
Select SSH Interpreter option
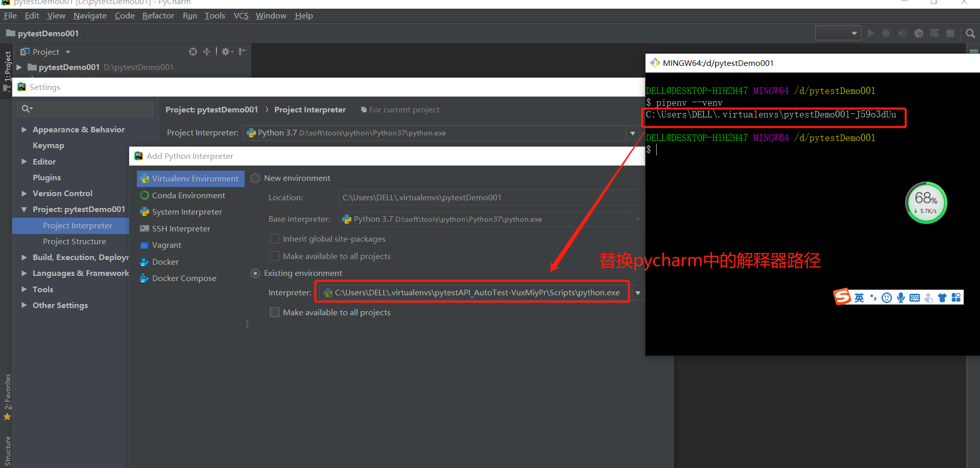(x=181, y=228)
